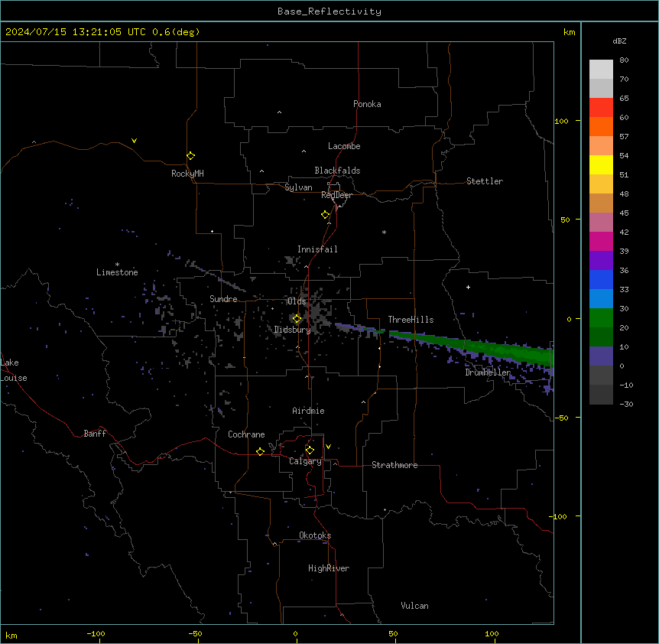Click the Blackfalds label
The height and width of the screenshot is (644, 659).
coord(337,171)
